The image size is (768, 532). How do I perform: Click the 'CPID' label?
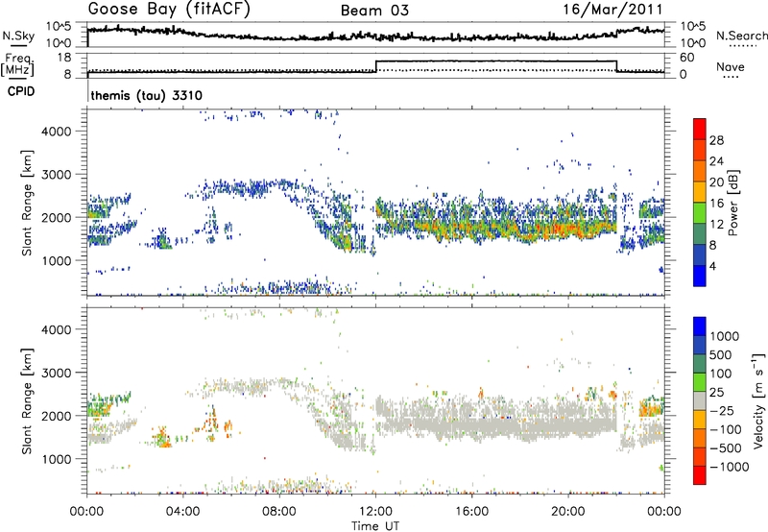coord(21,91)
